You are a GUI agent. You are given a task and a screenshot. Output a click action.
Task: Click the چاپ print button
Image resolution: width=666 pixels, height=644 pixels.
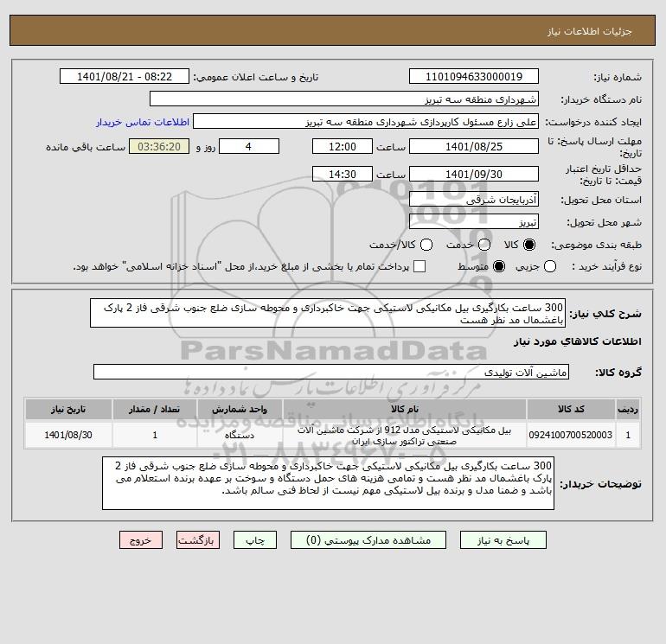(x=255, y=540)
